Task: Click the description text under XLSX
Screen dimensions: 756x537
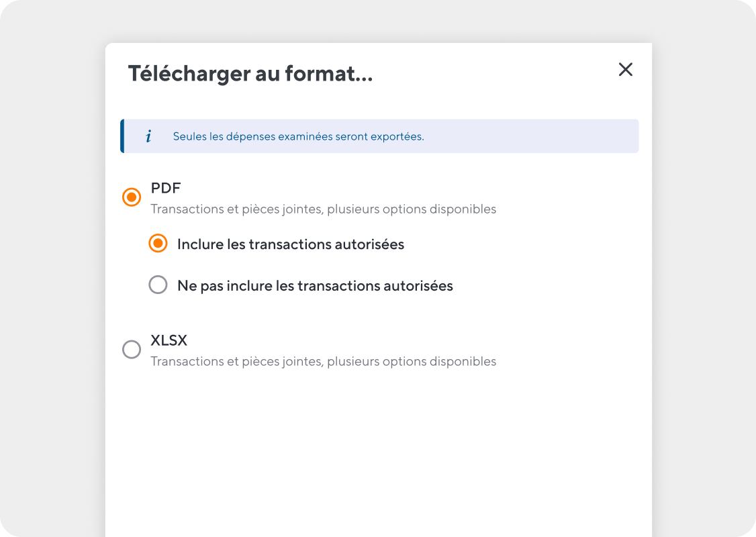Action: pyautogui.click(x=324, y=362)
